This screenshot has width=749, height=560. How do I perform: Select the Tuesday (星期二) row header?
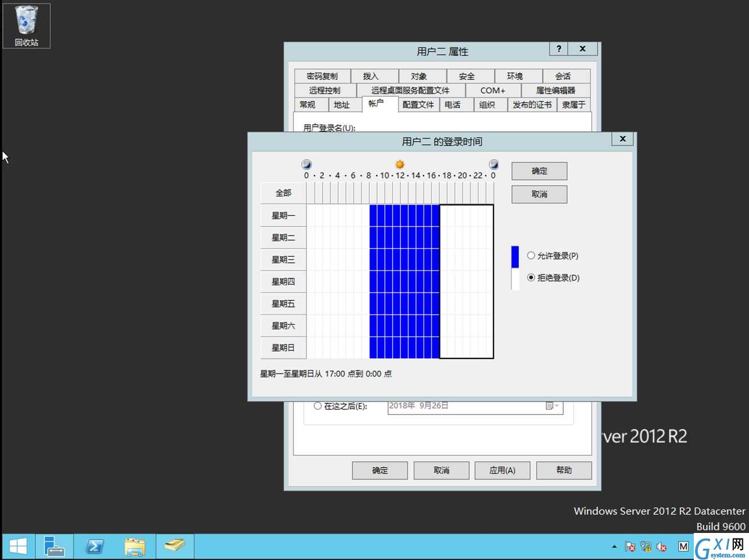pyautogui.click(x=283, y=238)
